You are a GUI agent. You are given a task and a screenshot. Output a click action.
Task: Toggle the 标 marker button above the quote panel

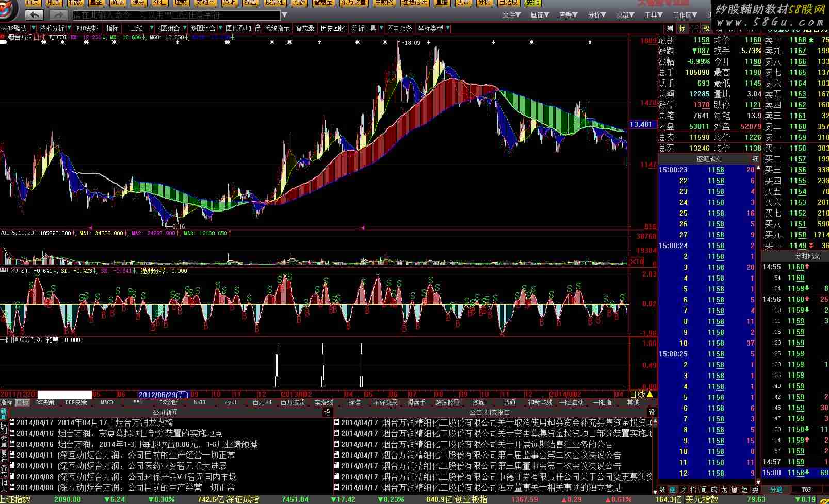(682, 28)
